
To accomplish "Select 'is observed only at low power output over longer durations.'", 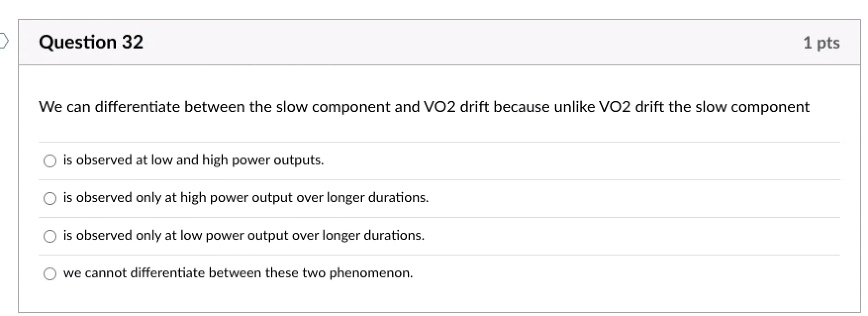I will click(x=244, y=235).
